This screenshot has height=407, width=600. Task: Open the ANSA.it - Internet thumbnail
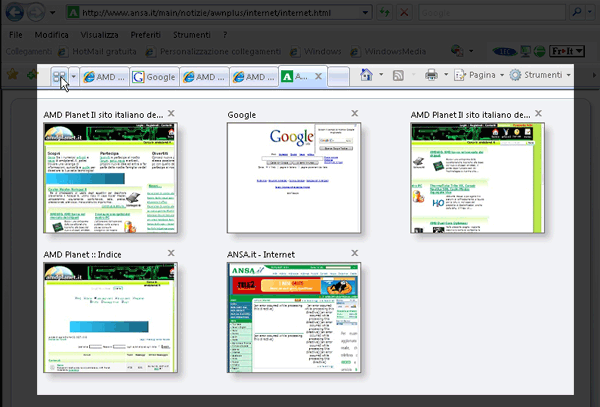click(x=294, y=317)
